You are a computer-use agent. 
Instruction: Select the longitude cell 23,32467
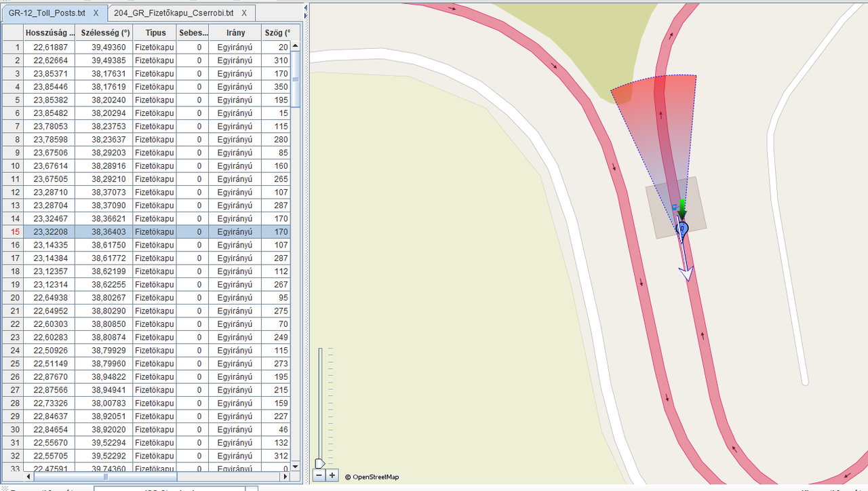pos(49,218)
